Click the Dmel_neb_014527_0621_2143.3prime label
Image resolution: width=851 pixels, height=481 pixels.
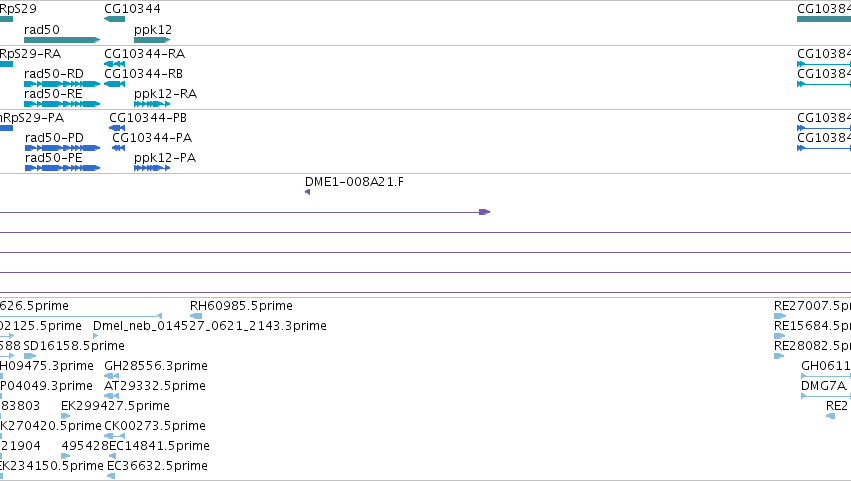(210, 326)
